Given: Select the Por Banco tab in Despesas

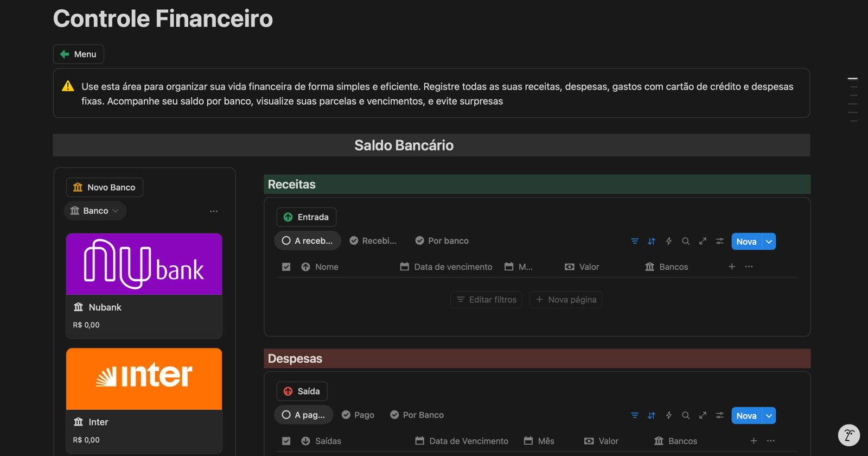Looking at the screenshot, I should (x=417, y=415).
